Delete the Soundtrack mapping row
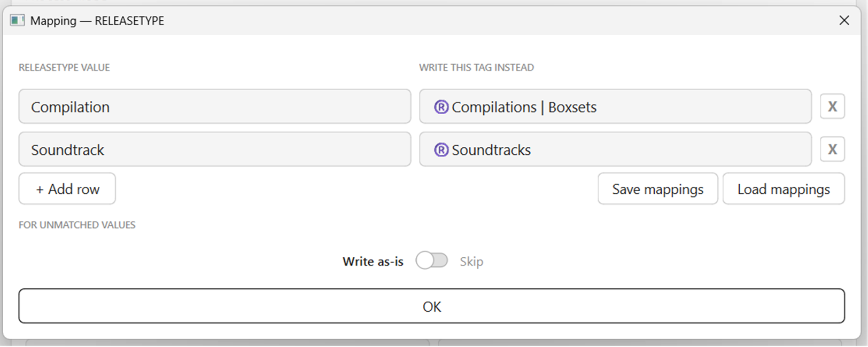Image resolution: width=868 pixels, height=347 pixels. [x=832, y=149]
